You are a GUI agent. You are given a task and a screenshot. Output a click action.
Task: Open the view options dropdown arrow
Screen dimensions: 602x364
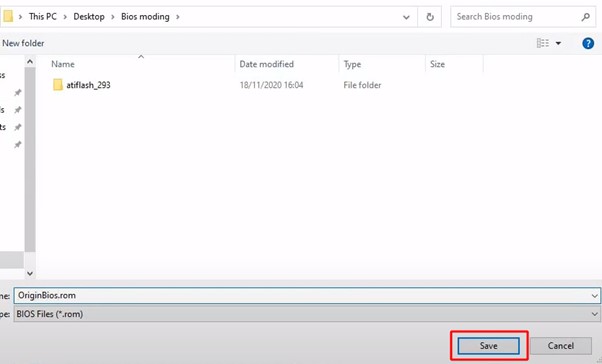click(x=558, y=43)
